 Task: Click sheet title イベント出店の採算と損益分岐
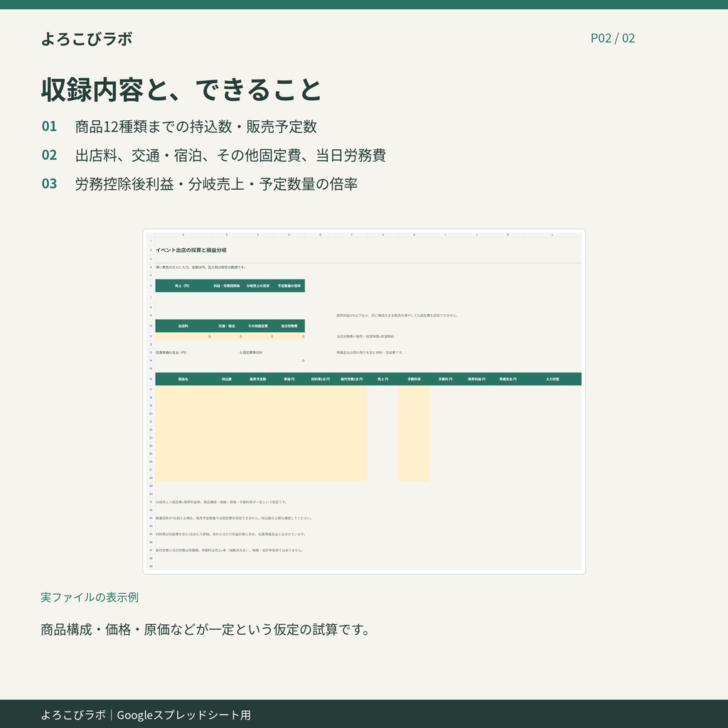click(191, 250)
